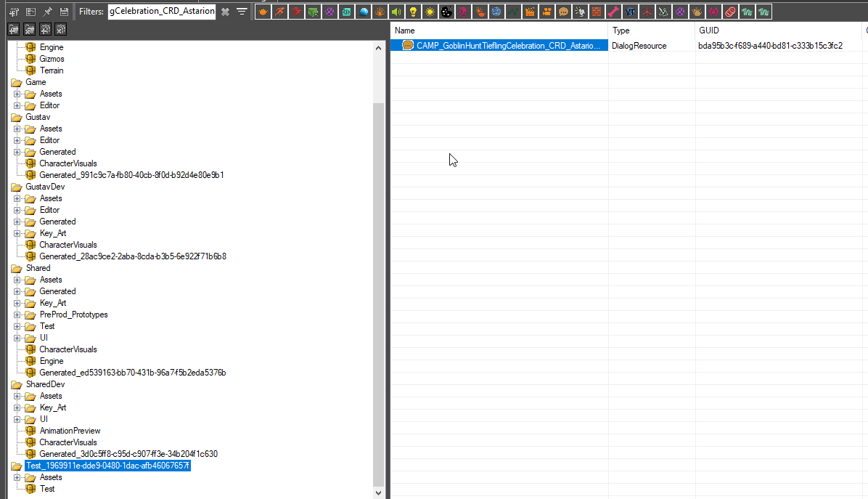Select CAMP_GoblinHuntTieflingCelebration_CRD_Astario resource row
This screenshot has width=868, height=499.
coord(499,46)
